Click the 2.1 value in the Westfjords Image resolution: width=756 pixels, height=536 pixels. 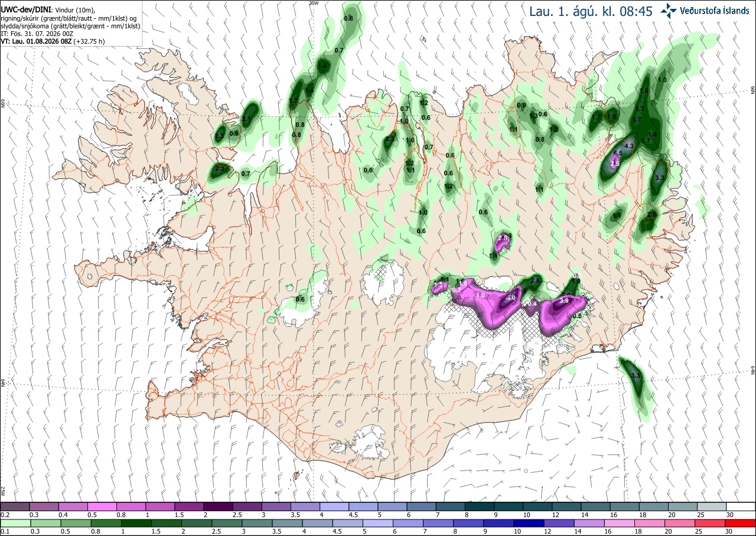246,119
